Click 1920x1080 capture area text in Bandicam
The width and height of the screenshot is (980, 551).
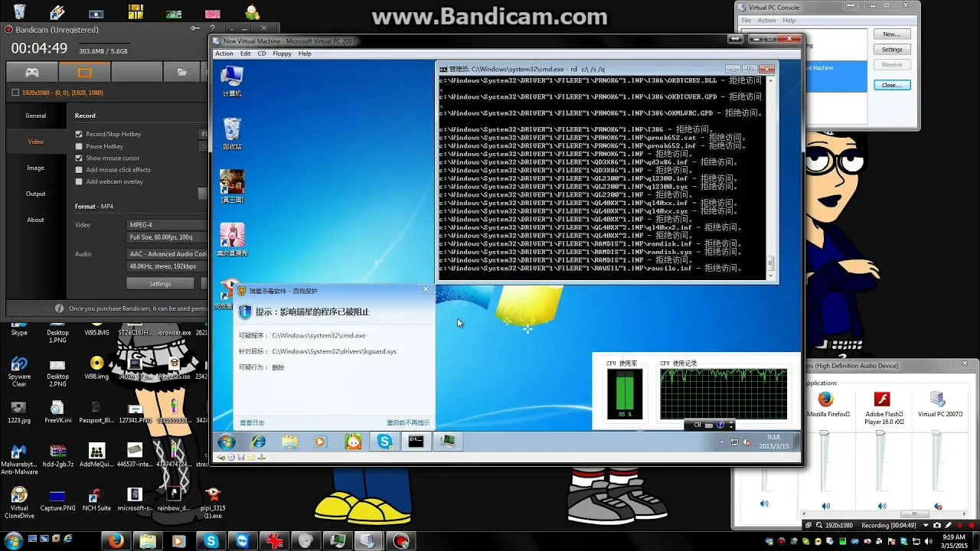click(62, 93)
